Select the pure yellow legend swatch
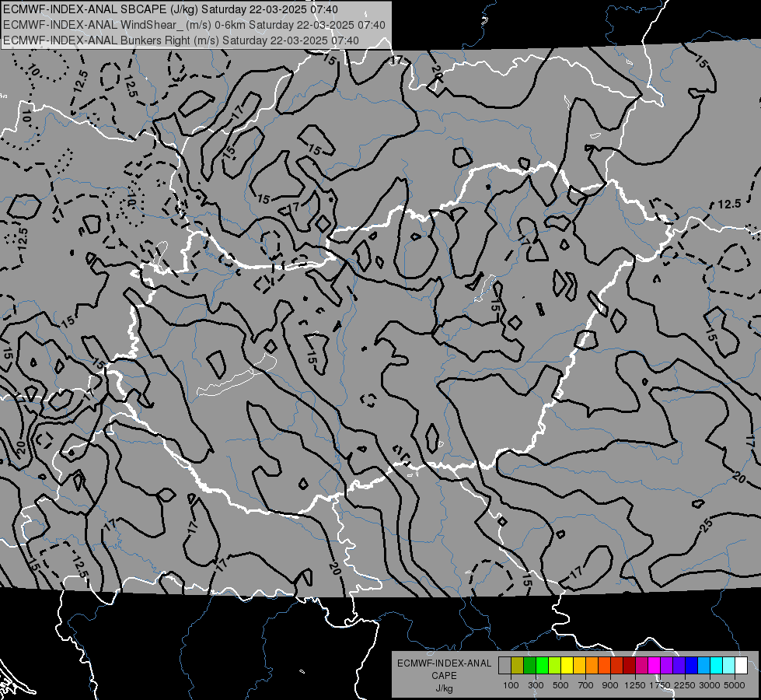Image resolution: width=761 pixels, height=700 pixels. 567,666
